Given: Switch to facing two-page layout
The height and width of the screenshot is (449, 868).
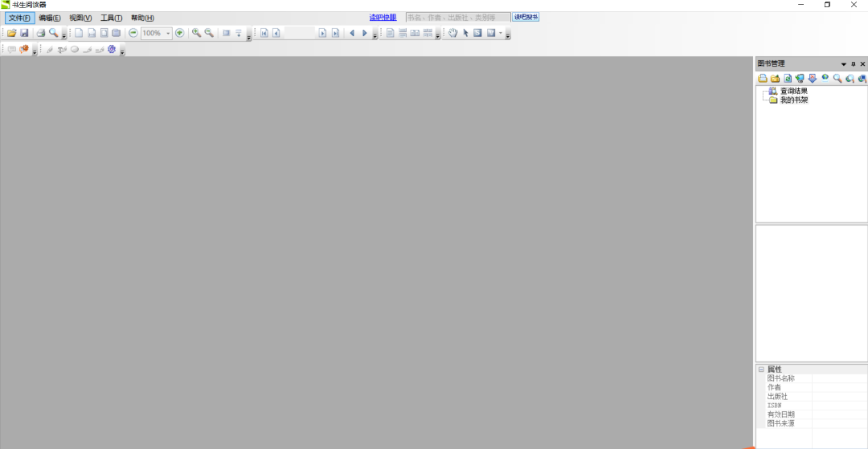Looking at the screenshot, I should [415, 33].
